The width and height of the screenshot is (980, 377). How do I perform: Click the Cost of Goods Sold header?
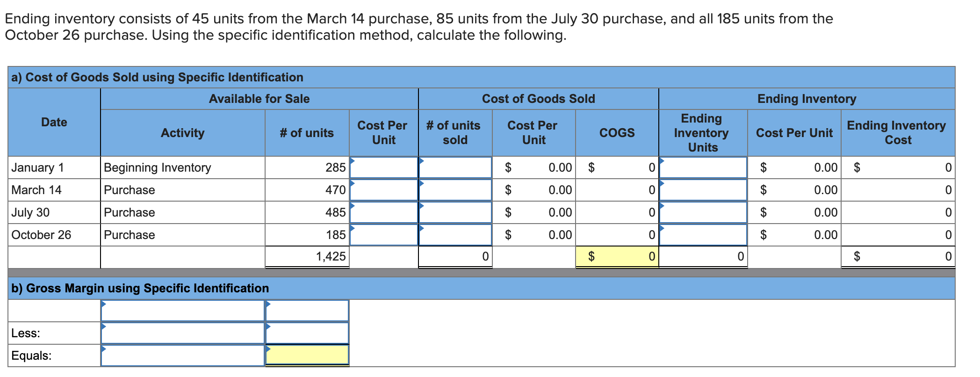pyautogui.click(x=539, y=99)
